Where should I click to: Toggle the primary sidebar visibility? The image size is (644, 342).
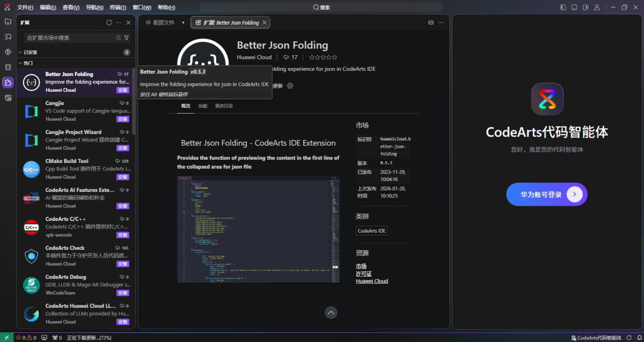coord(563,8)
